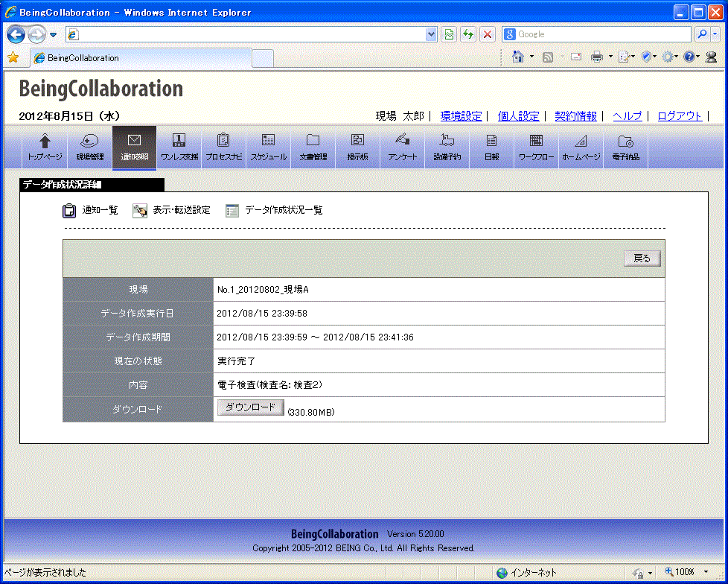Click the ログアウト link
Screen dimensions: 728x584
(x=680, y=116)
